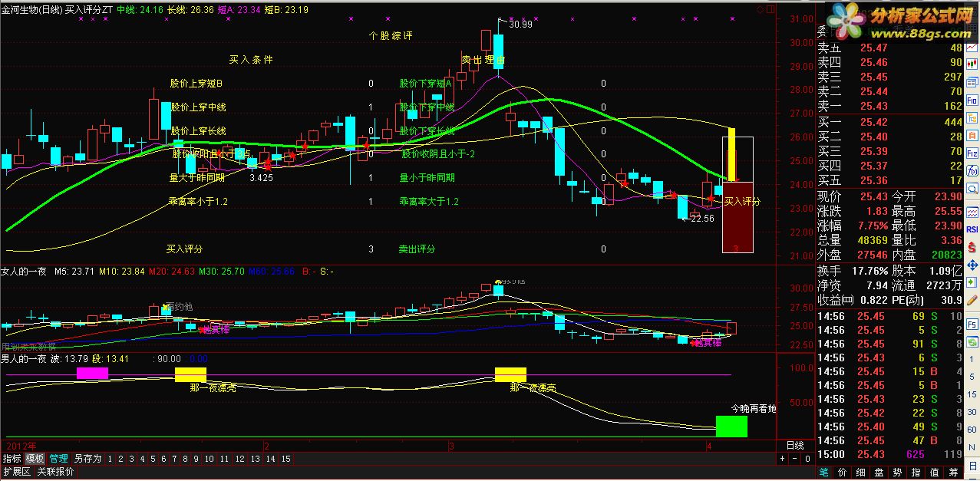Click the F10 company info icon

coord(972,100)
